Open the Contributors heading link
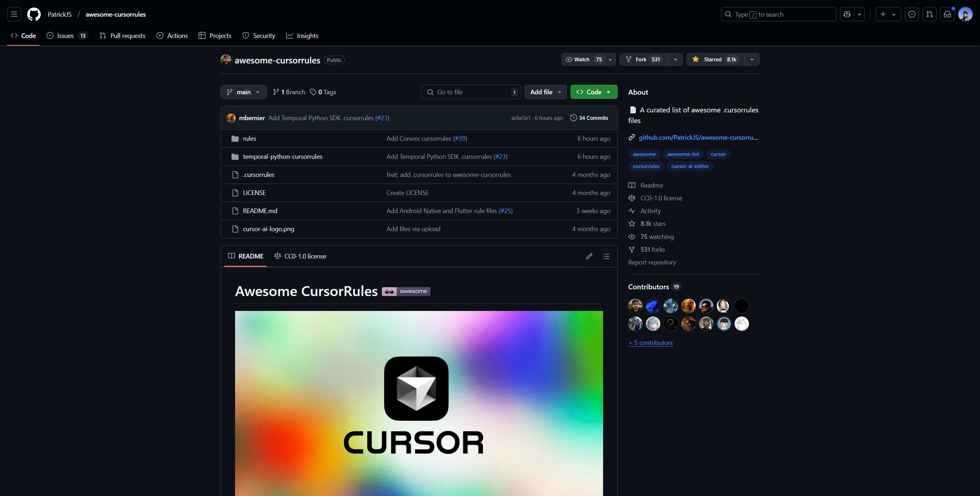 tap(655, 287)
